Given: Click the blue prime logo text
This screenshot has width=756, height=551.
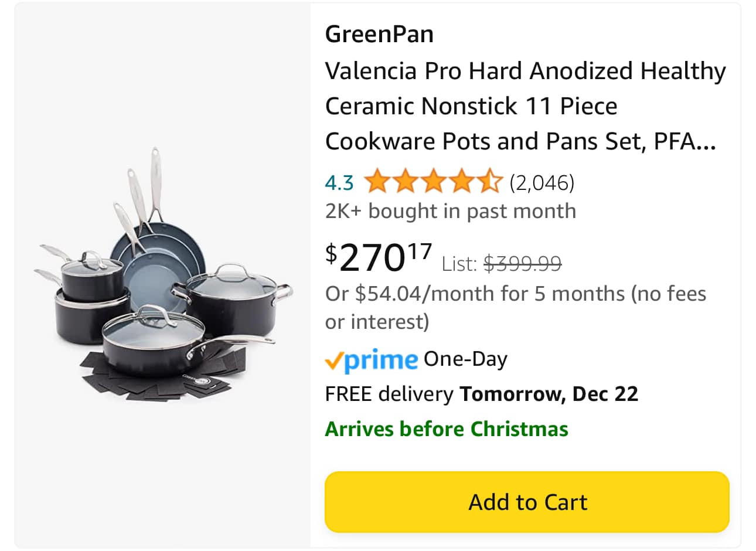Looking at the screenshot, I should tap(381, 360).
